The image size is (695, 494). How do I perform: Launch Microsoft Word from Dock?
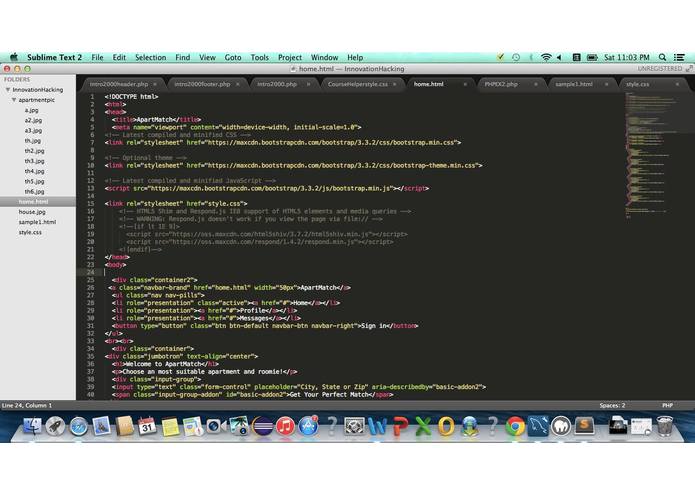pos(378,426)
